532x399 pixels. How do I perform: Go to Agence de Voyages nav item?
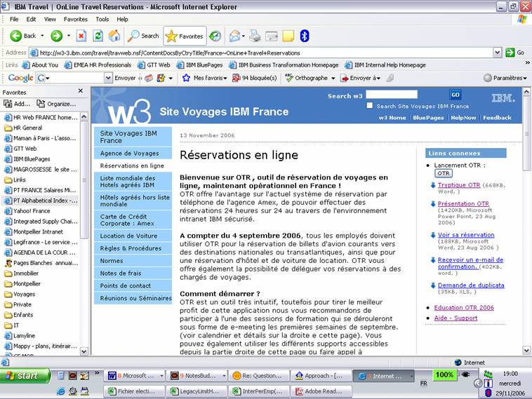(x=133, y=154)
